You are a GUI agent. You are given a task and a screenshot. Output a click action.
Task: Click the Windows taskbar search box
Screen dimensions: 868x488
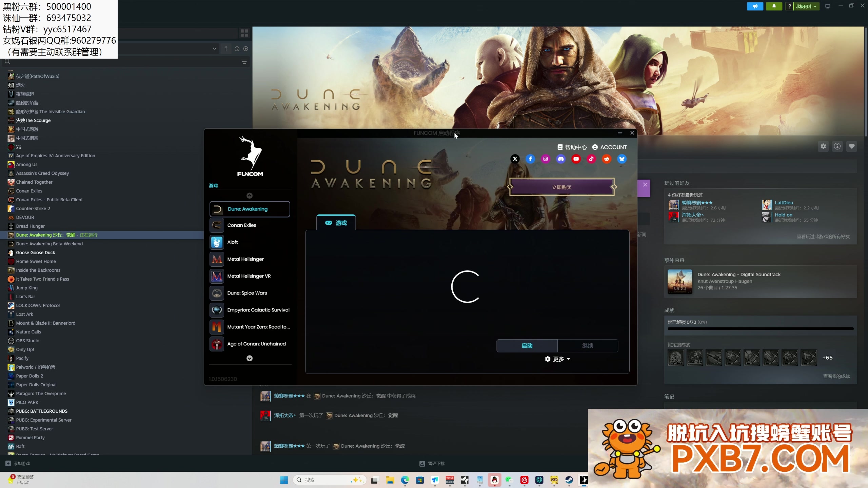point(330,480)
